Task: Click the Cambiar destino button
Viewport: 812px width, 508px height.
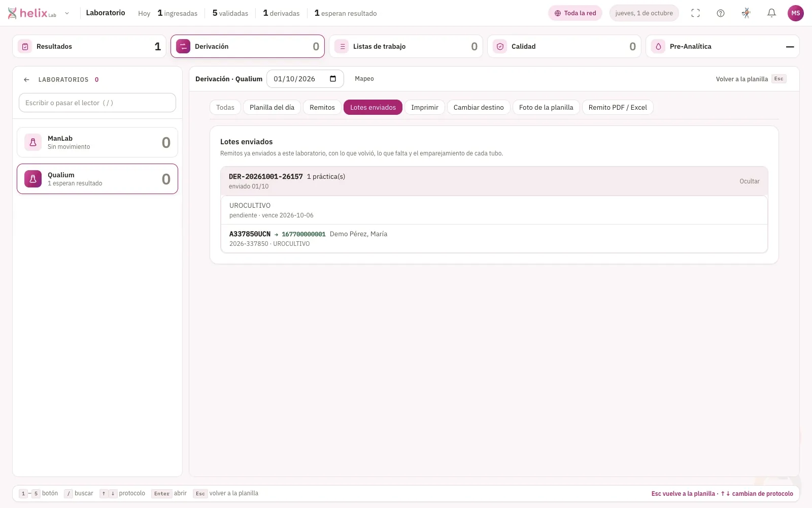Action: pyautogui.click(x=479, y=107)
